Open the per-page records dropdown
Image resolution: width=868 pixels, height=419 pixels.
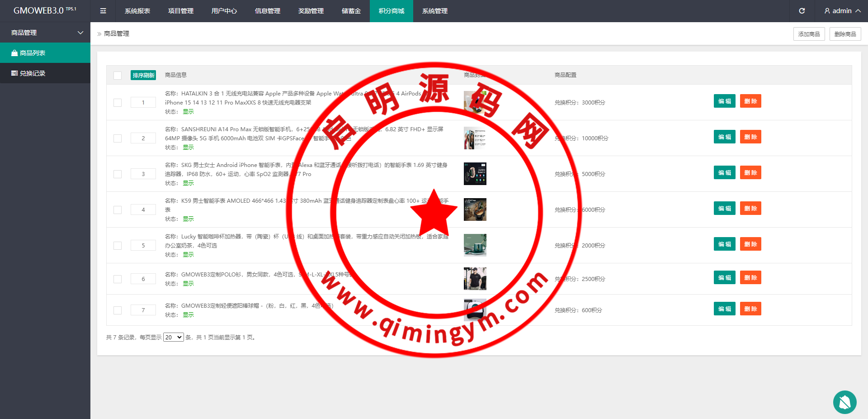[x=173, y=337]
